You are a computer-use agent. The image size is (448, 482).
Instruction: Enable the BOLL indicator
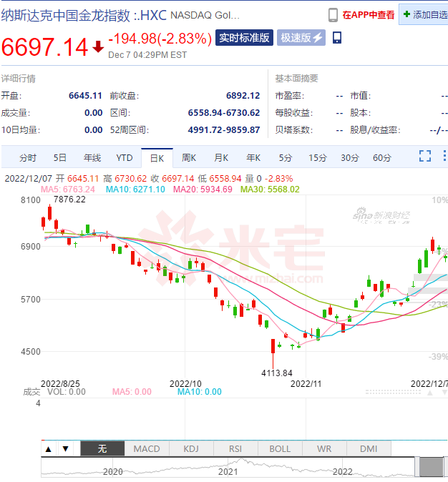click(x=280, y=449)
